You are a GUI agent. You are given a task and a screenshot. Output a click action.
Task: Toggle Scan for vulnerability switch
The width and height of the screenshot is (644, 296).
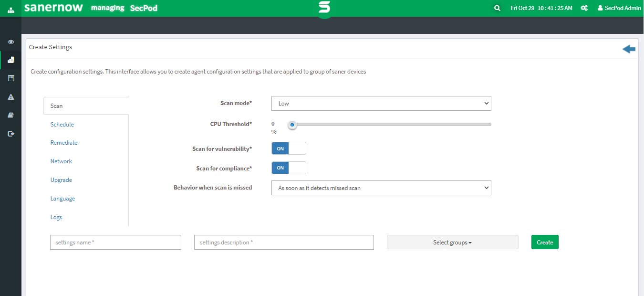289,148
